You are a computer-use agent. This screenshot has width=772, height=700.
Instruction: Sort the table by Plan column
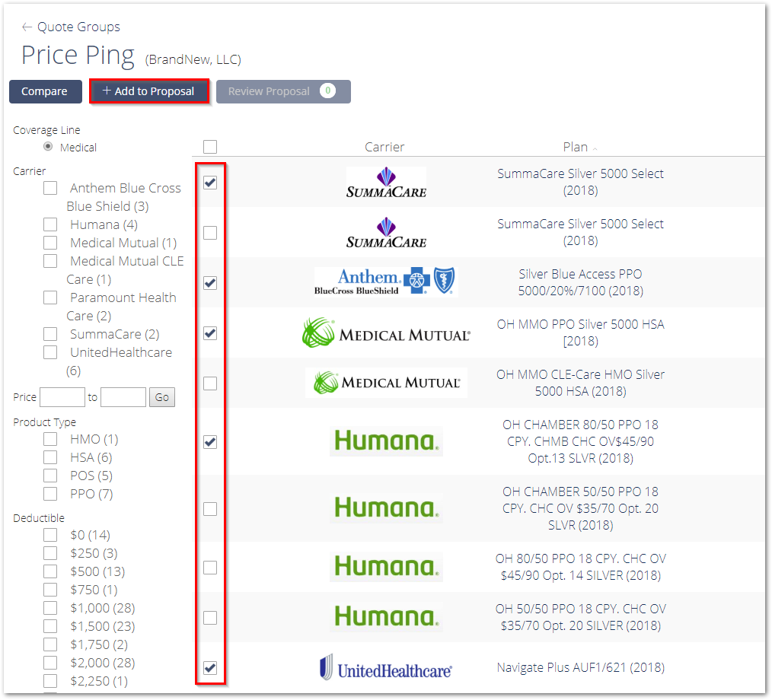click(579, 147)
